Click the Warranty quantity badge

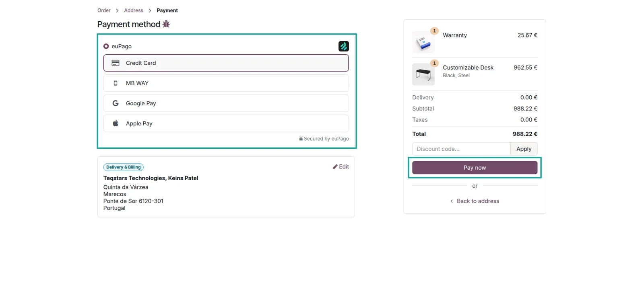[434, 31]
